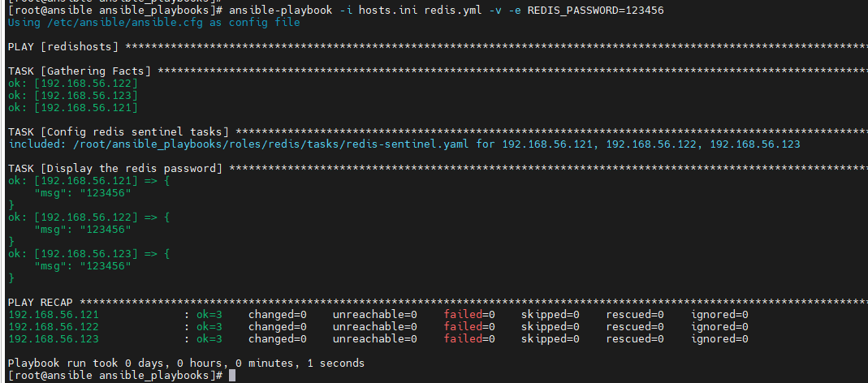Click unreachable=0 on the 192.168.56.121 recap row
Viewport: 868px width, 383px height.
(375, 315)
